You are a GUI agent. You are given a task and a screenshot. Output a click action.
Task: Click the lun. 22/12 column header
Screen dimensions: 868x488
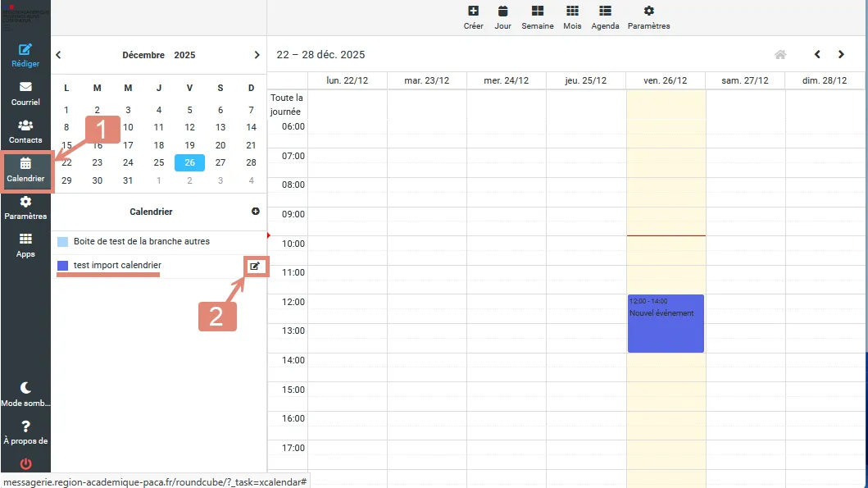[x=347, y=80]
